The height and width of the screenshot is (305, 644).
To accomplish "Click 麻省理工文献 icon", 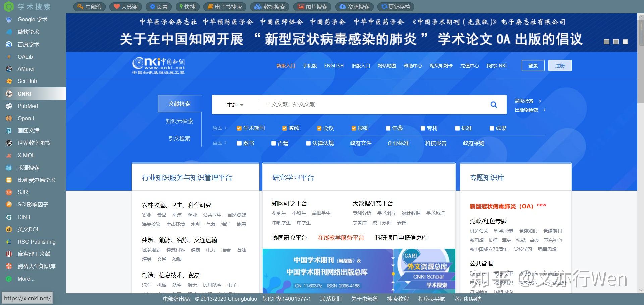I will pyautogui.click(x=9, y=254).
